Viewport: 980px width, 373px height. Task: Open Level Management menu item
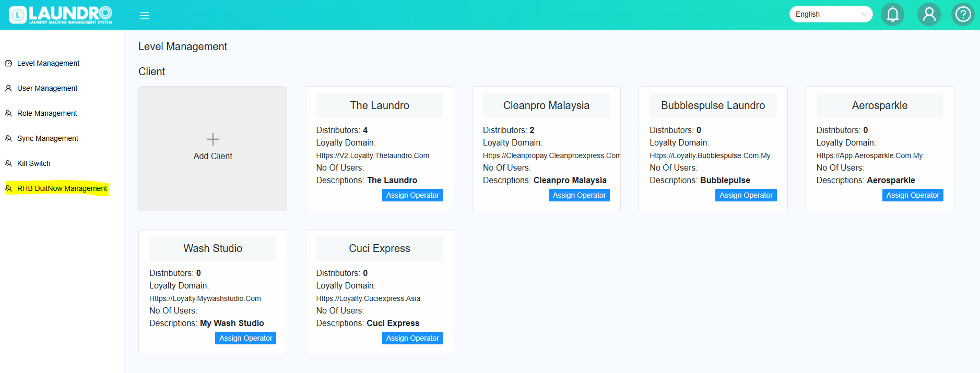pos(49,63)
